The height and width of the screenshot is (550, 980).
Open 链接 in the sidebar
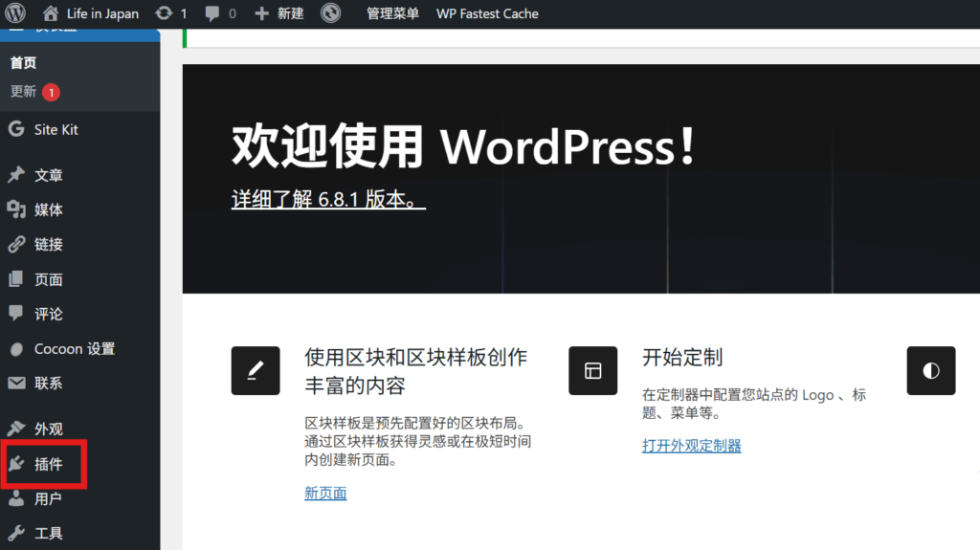49,244
